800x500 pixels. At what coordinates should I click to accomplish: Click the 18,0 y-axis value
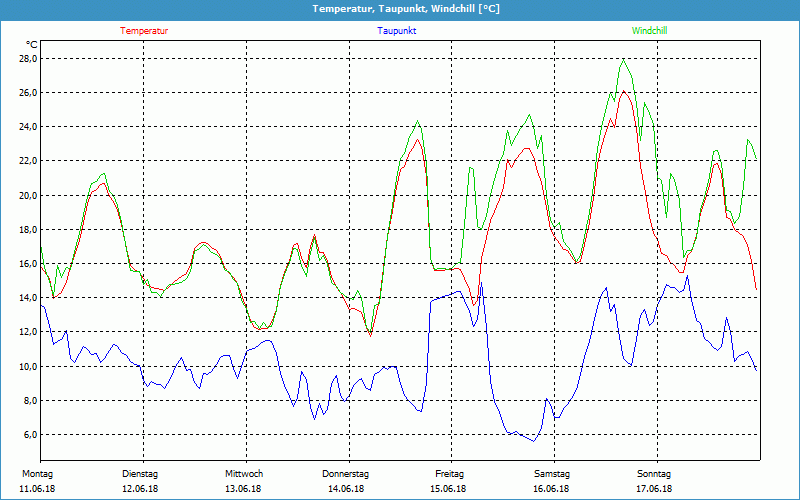[28, 230]
